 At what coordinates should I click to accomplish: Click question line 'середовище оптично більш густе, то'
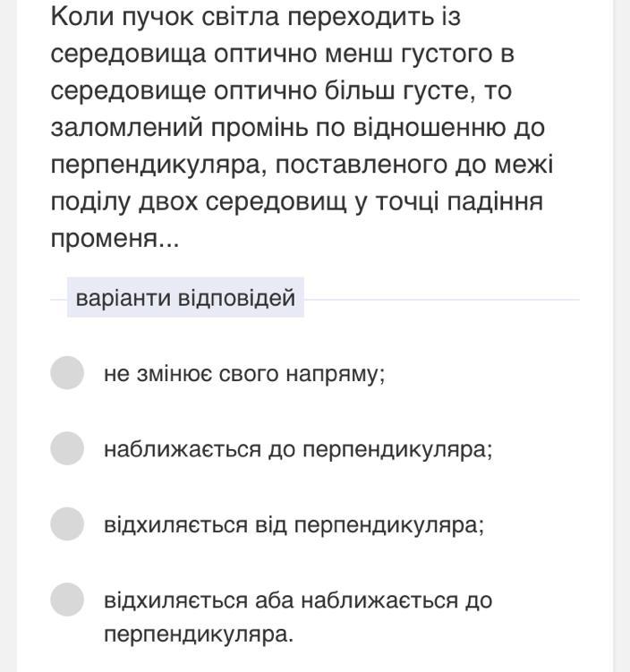(281, 91)
